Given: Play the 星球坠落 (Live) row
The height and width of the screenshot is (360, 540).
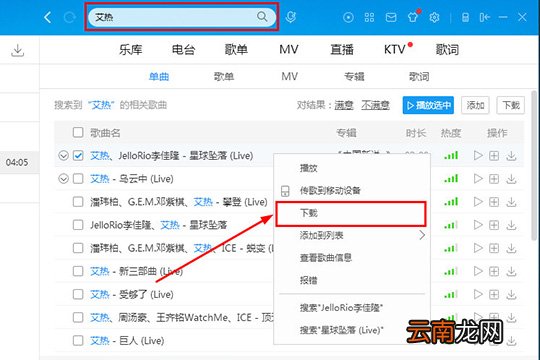Looking at the screenshot, I should (x=478, y=156).
